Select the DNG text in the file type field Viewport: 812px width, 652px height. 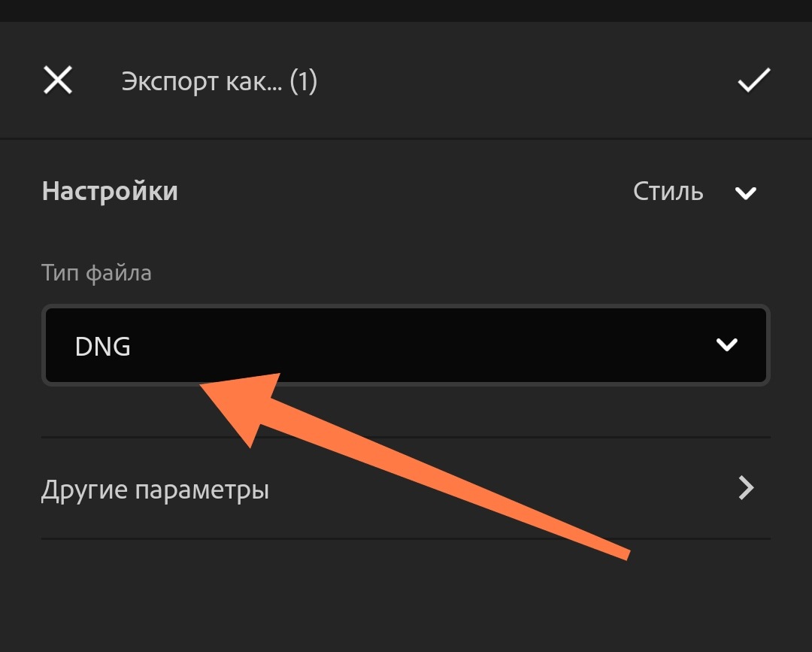(x=102, y=346)
